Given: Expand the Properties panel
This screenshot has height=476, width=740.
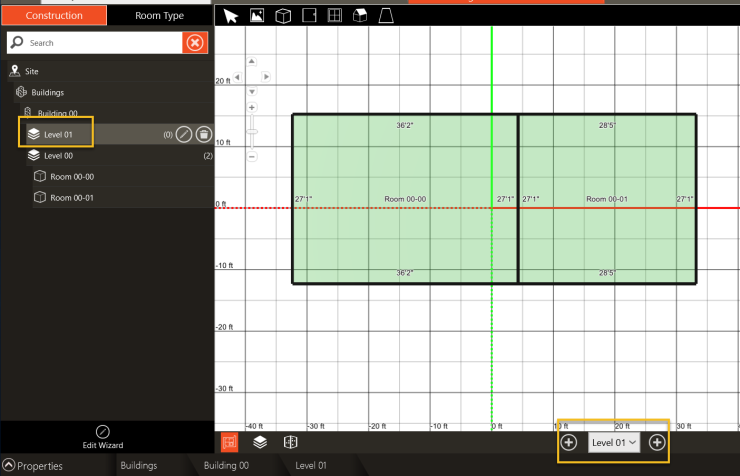Looking at the screenshot, I should pos(9,466).
